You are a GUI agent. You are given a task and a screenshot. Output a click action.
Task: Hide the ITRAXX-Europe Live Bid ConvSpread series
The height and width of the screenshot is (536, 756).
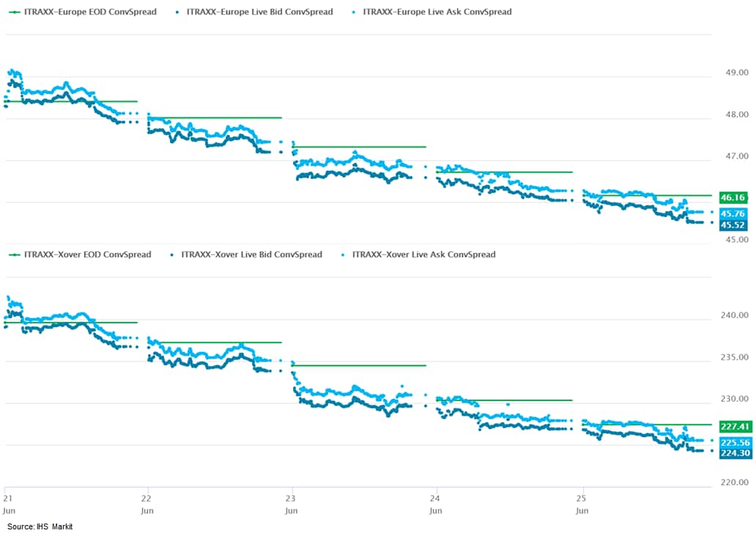coord(254,12)
